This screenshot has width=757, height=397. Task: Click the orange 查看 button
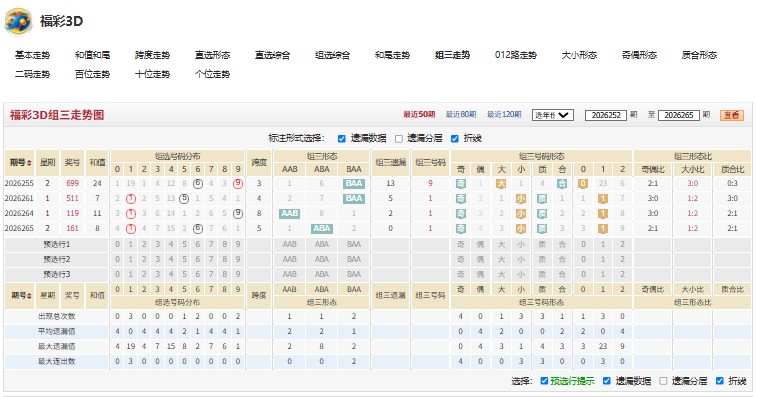point(731,115)
